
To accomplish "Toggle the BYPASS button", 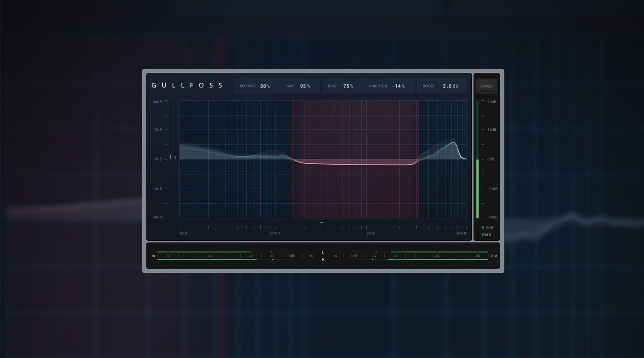I will point(487,86).
